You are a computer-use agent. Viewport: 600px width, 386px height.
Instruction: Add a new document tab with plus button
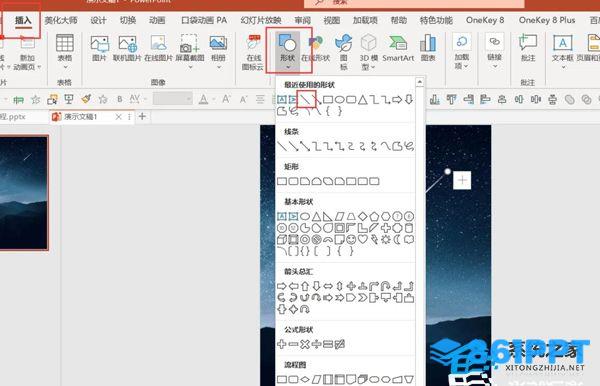(142, 116)
